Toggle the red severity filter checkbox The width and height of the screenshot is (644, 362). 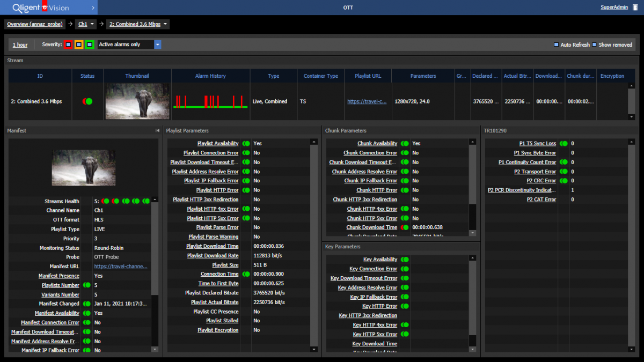tap(68, 45)
